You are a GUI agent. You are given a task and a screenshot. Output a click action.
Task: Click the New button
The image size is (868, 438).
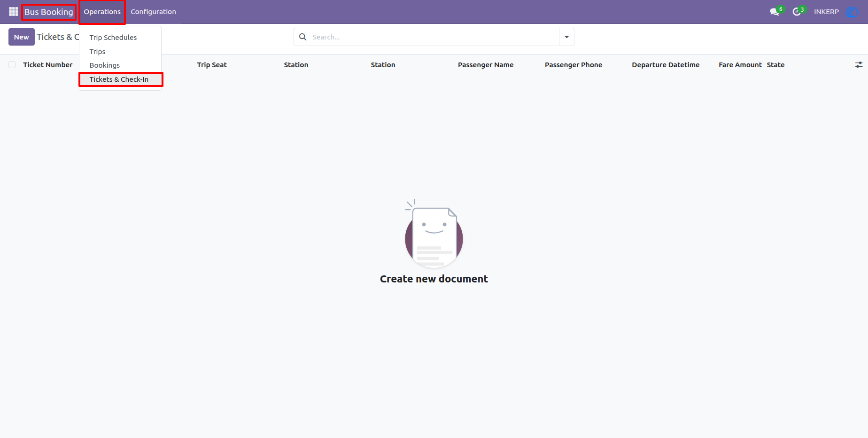tap(22, 37)
